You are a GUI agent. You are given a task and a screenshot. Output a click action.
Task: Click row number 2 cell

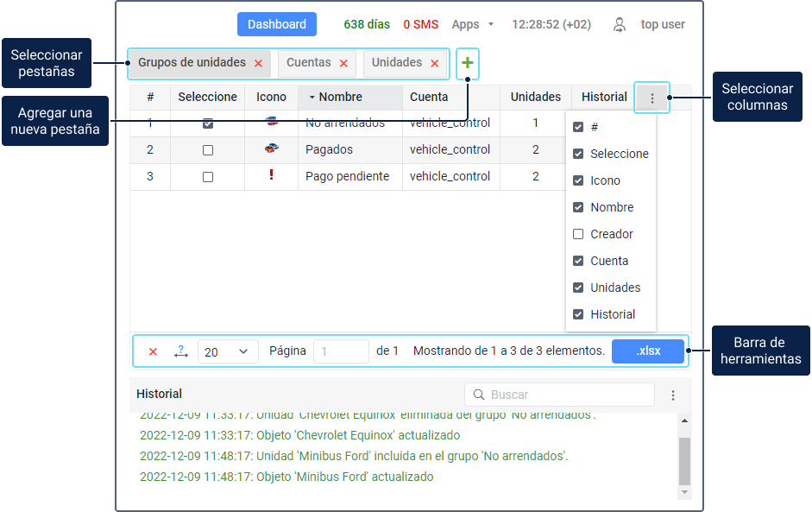(x=150, y=149)
